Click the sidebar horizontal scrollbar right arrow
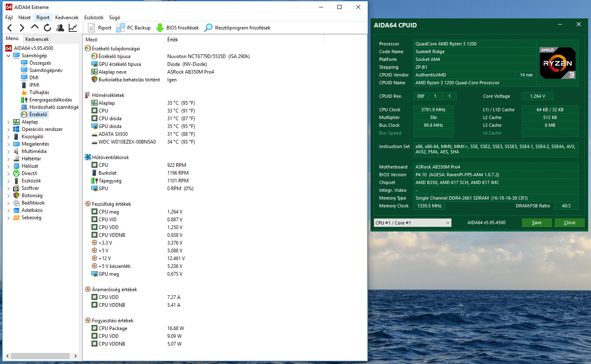Image resolution: width=591 pixels, height=364 pixels. coord(75,356)
